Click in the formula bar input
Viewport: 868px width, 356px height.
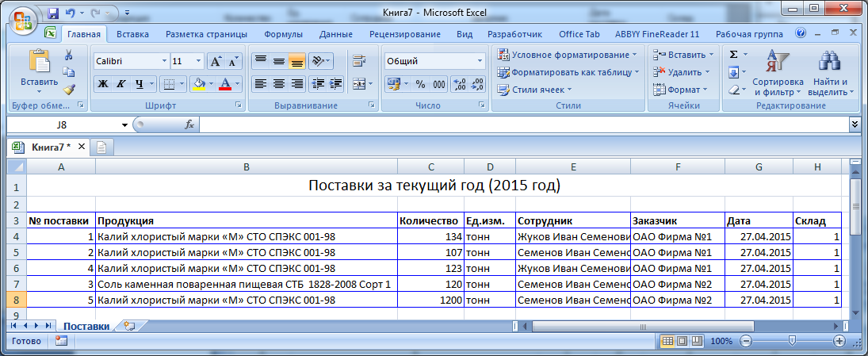pyautogui.click(x=523, y=125)
